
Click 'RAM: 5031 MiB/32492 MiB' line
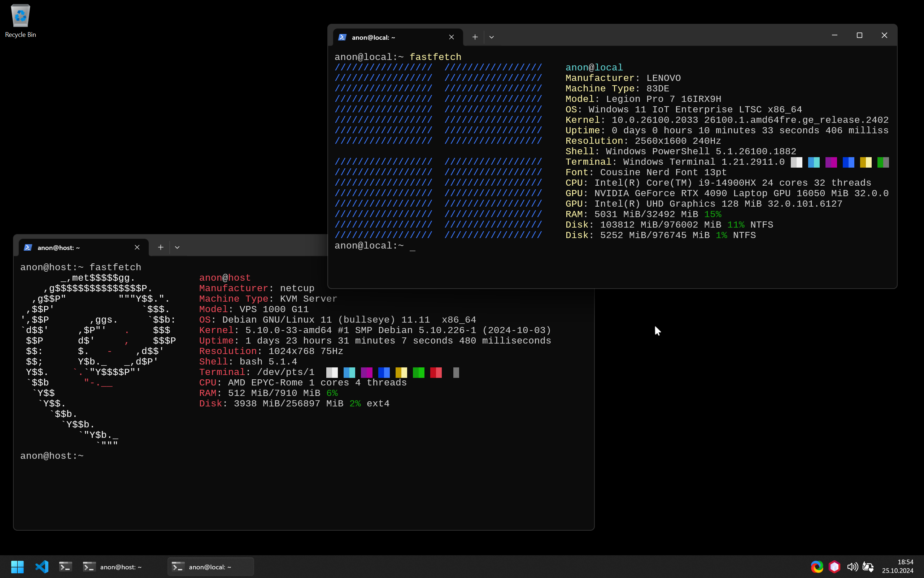[x=643, y=214]
